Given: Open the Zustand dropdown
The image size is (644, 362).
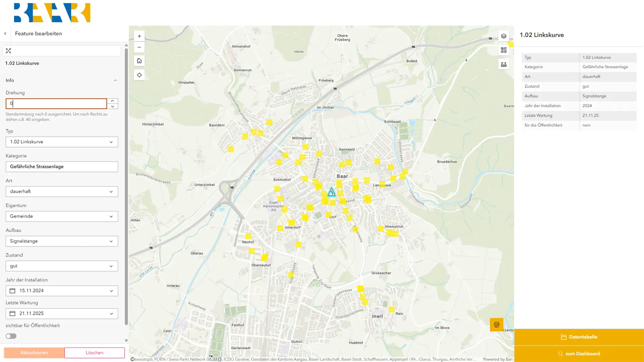Looking at the screenshot, I should tap(62, 266).
